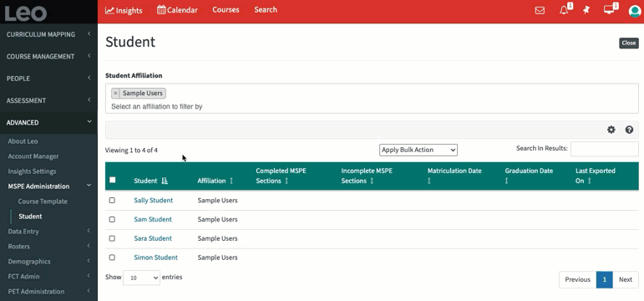
Task: Go to Previous page
Action: 577,279
